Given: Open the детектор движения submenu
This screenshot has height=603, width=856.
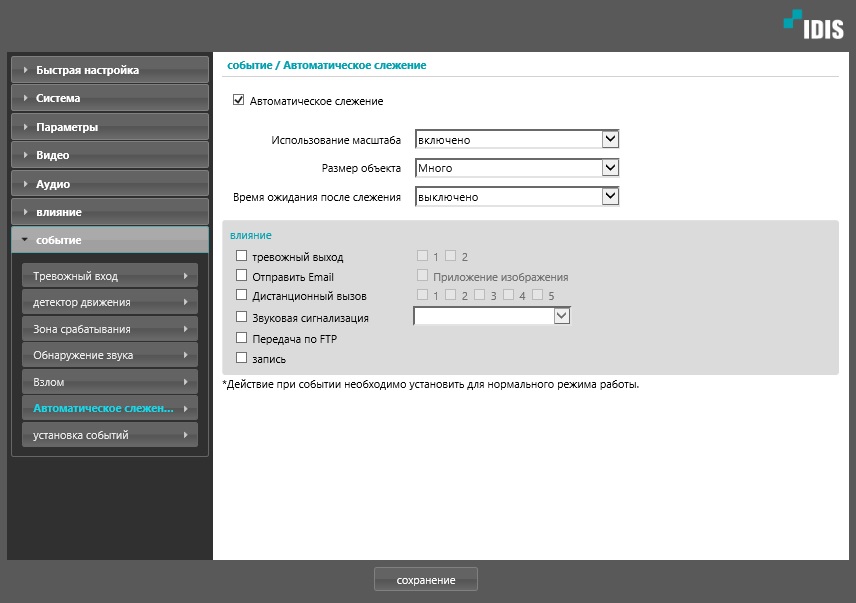Looking at the screenshot, I should (x=110, y=302).
